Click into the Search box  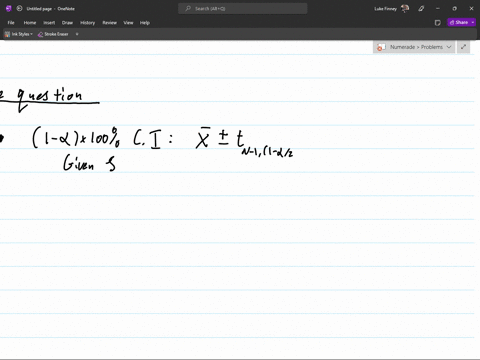pos(243,9)
